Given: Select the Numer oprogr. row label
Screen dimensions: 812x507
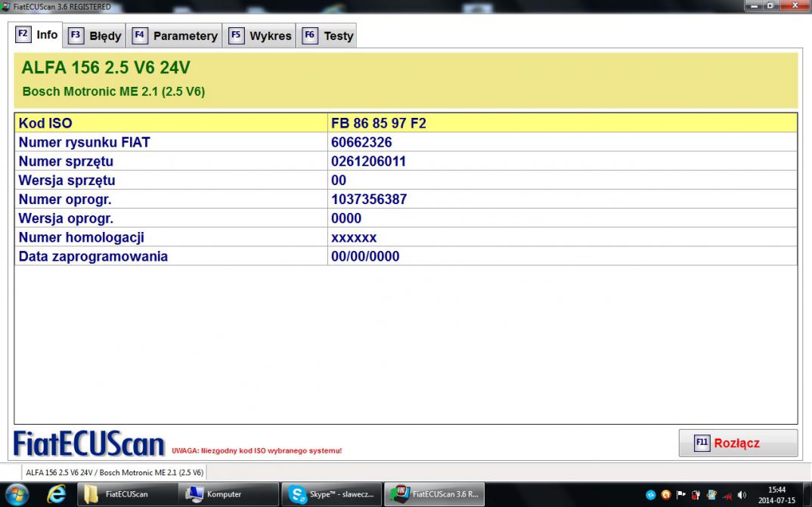Looking at the screenshot, I should tap(171, 199).
